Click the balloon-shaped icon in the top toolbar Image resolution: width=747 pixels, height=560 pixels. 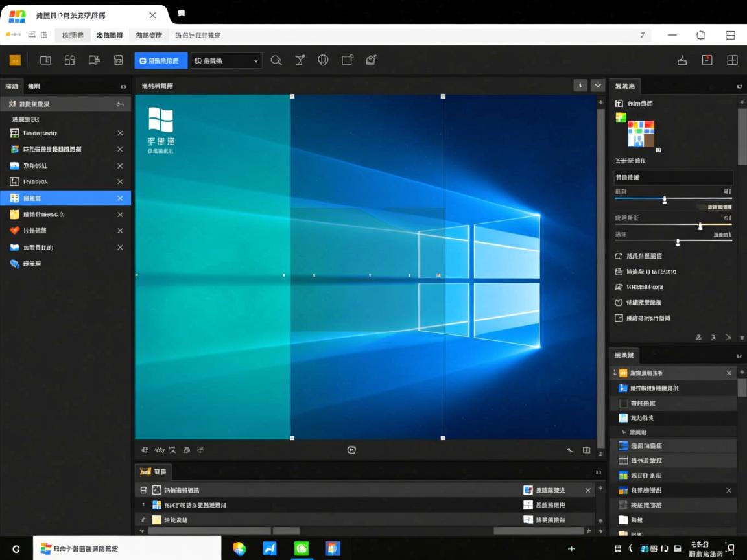click(x=323, y=60)
